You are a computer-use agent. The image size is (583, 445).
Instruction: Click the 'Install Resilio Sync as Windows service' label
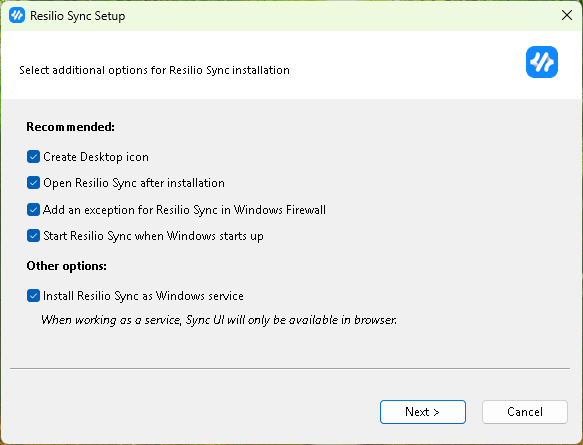tap(143, 296)
